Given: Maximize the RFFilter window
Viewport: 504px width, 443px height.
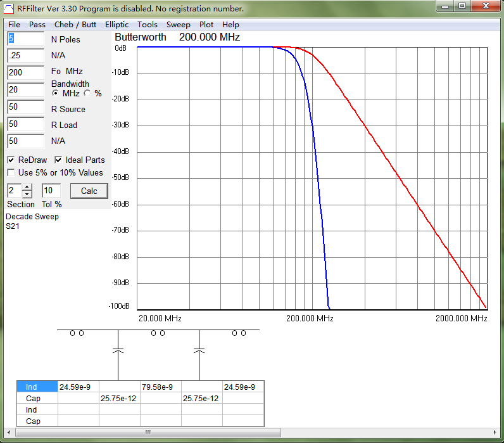Looking at the screenshot, I should [462, 6].
